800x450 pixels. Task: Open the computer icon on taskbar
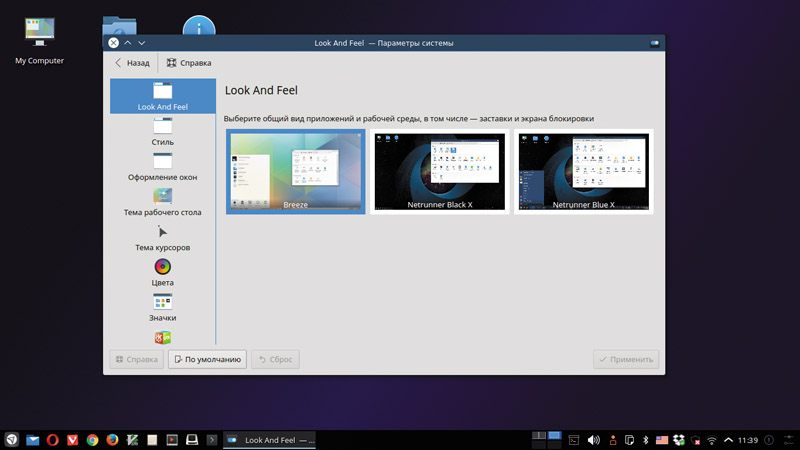click(192, 440)
